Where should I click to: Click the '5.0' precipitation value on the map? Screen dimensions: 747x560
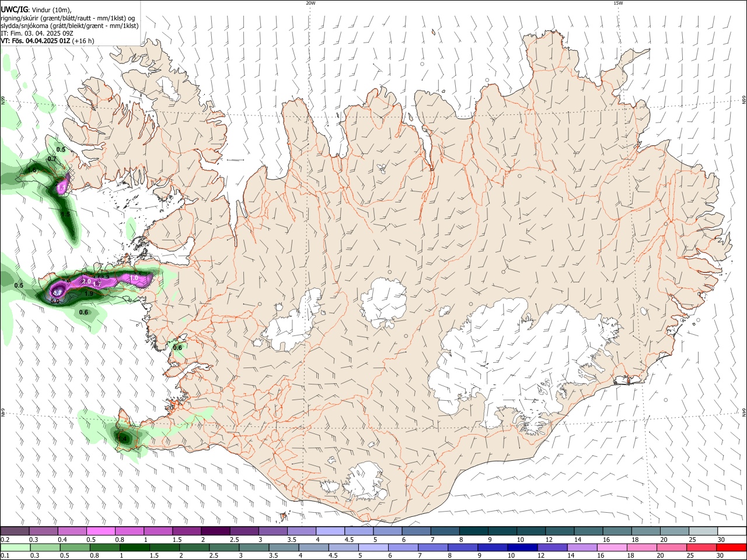[55, 301]
